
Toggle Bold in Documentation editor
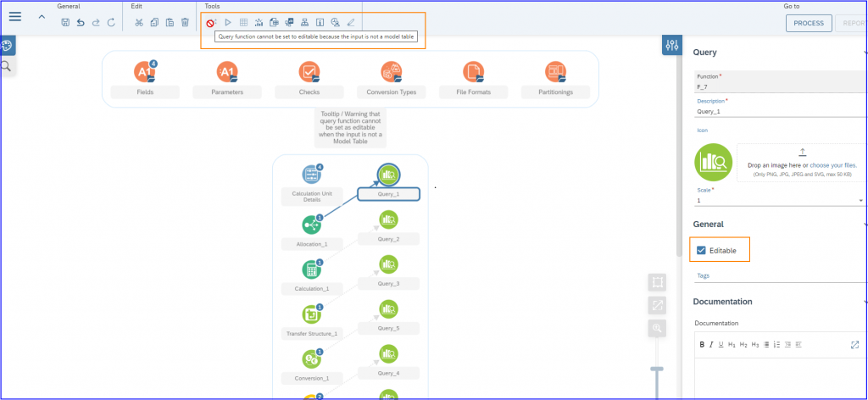[702, 345]
